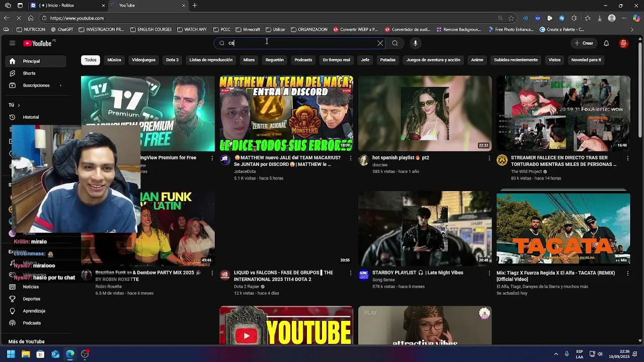Screen dimensions: 644x362
Task: Select the Todos filter chip
Action: click(x=91, y=60)
